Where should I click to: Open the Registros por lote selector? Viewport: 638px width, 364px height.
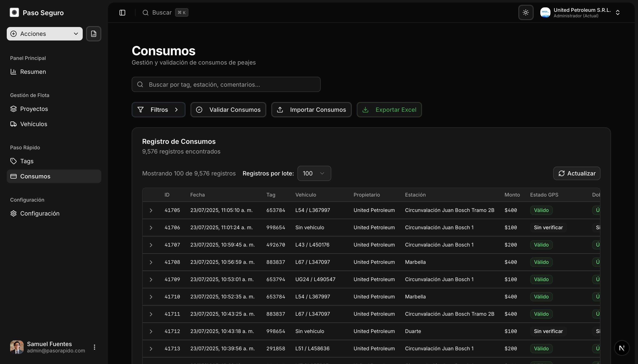(x=314, y=173)
